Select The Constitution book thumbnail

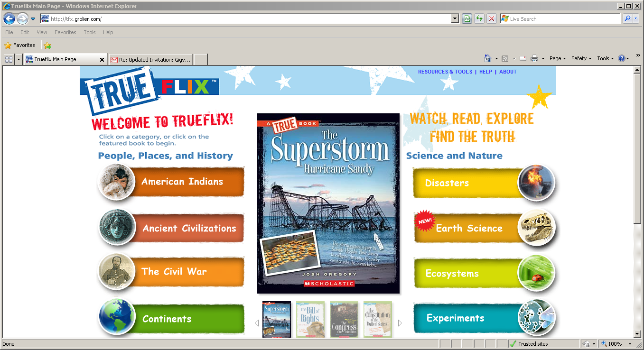click(x=378, y=319)
